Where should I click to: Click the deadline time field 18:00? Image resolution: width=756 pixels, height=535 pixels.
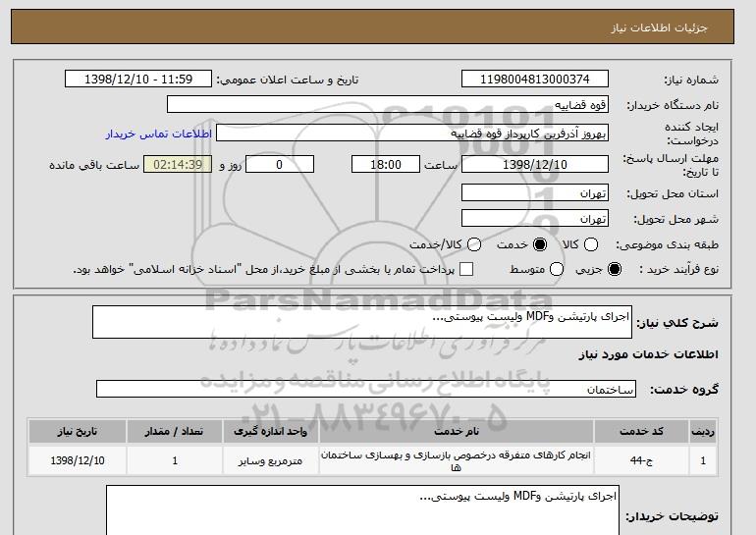pos(386,164)
